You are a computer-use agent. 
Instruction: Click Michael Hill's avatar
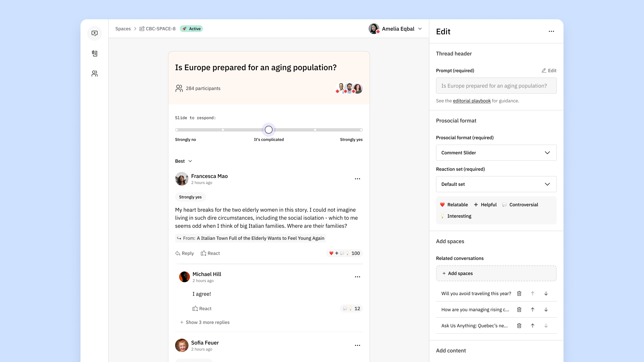[x=185, y=277]
